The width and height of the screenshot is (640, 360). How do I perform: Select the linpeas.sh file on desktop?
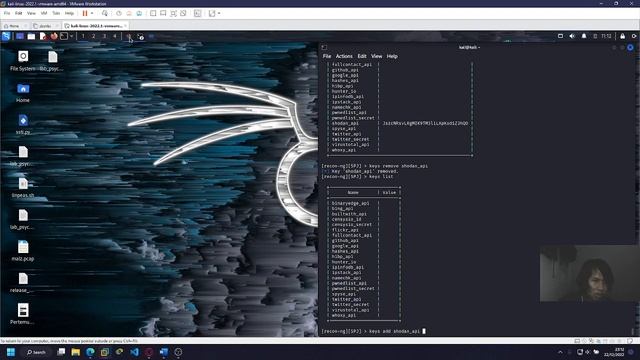(23, 188)
